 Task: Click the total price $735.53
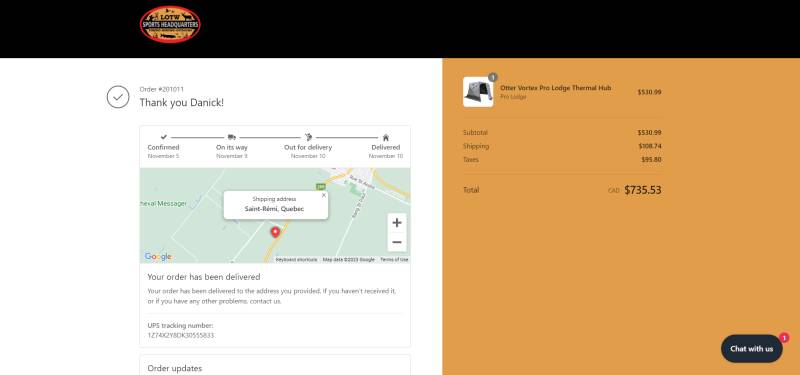pos(643,190)
